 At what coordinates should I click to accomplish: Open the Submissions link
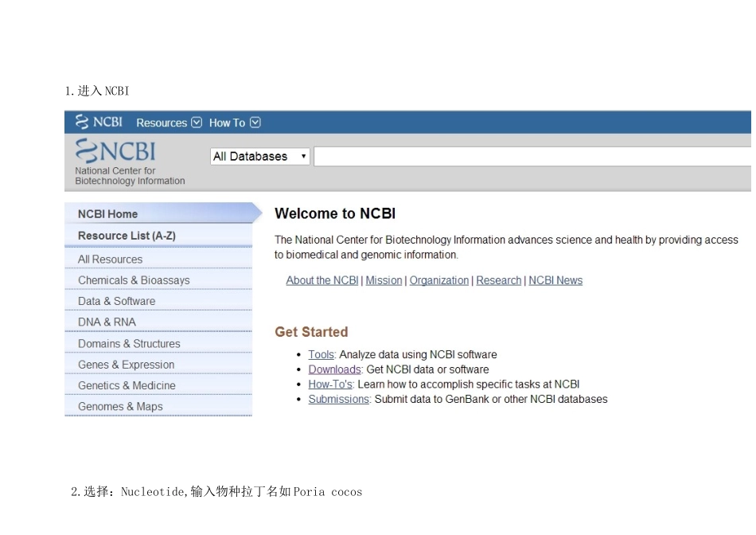(x=339, y=400)
